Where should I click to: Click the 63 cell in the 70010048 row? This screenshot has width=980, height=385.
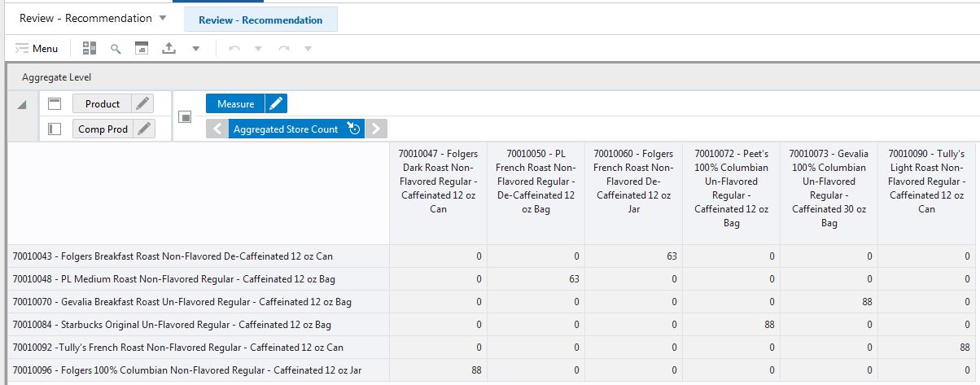coord(536,278)
